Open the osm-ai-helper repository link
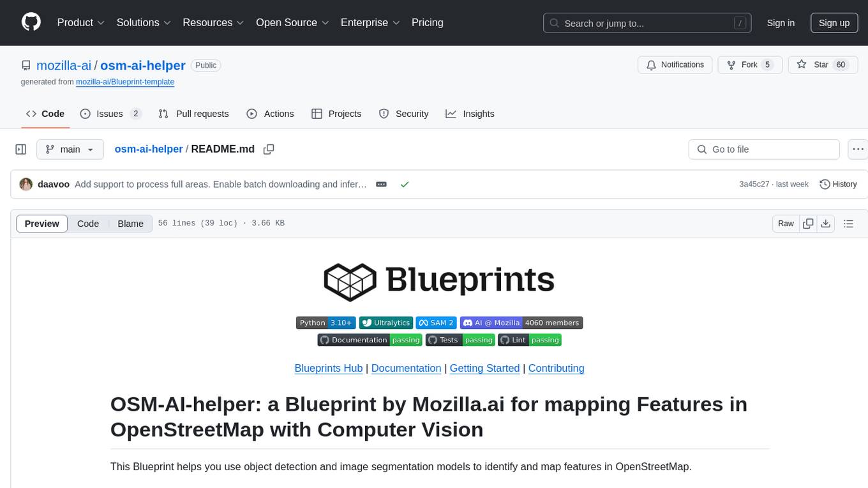Screen dimensions: 868x488 point(143,65)
